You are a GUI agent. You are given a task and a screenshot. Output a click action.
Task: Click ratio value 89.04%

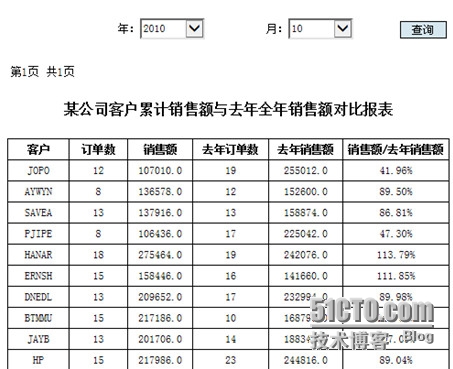coord(396,360)
